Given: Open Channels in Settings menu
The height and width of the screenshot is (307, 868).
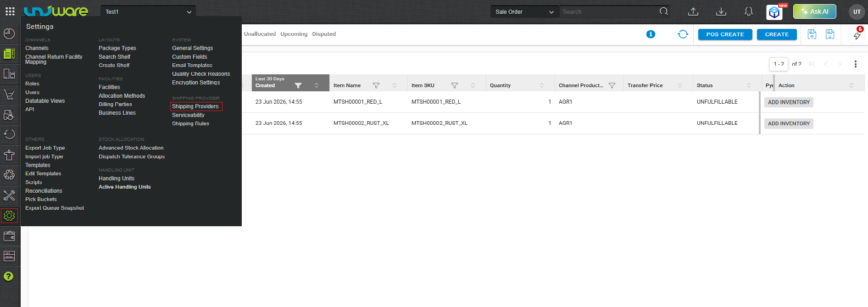Looking at the screenshot, I should 37,48.
